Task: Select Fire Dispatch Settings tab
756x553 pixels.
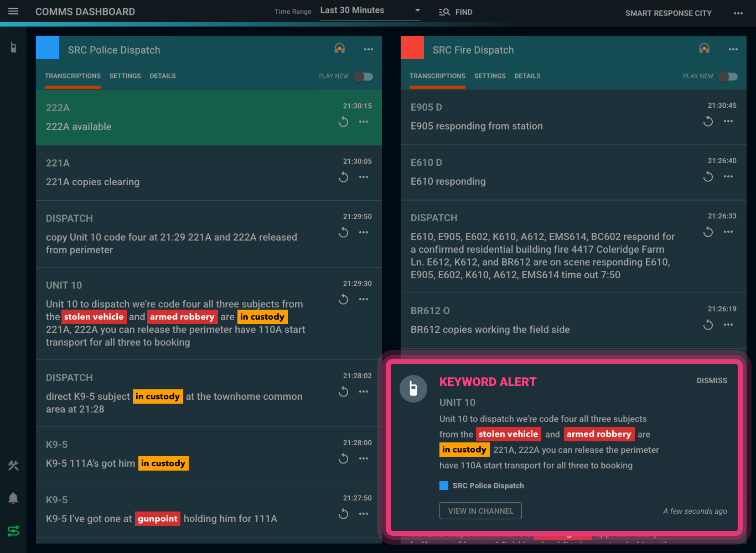Action: [490, 76]
